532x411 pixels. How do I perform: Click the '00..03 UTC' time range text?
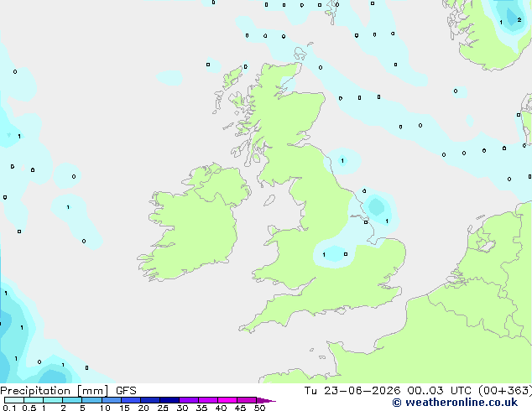click(x=440, y=391)
